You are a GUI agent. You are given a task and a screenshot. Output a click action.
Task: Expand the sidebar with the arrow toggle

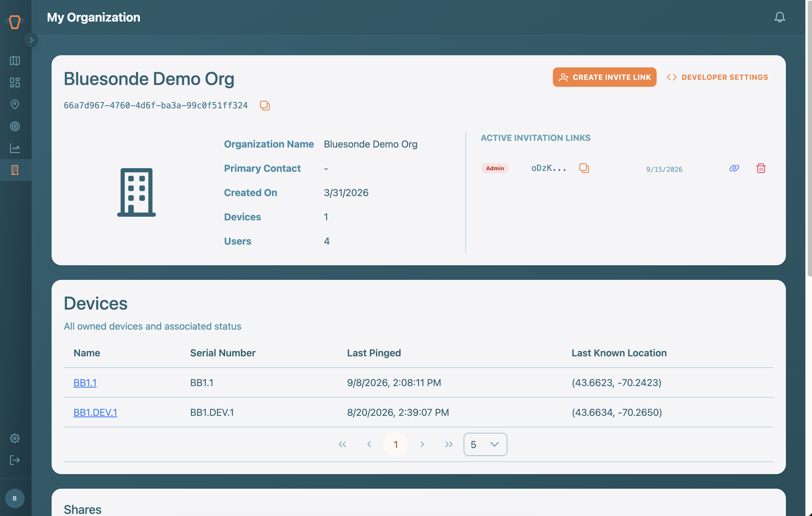(x=31, y=40)
